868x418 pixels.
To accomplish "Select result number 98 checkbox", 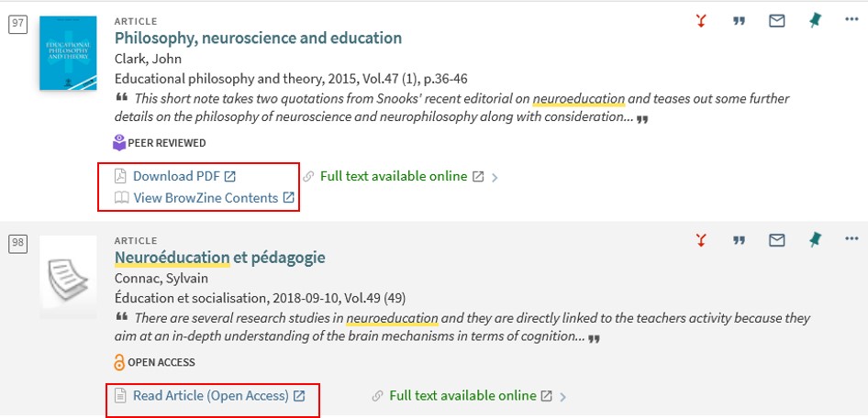I will coord(17,243).
